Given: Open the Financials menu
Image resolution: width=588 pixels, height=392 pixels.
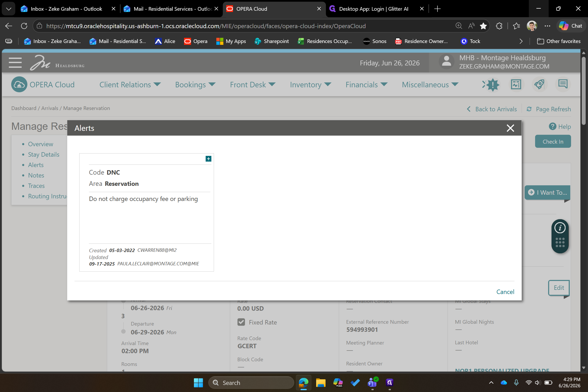Looking at the screenshot, I should [x=366, y=84].
